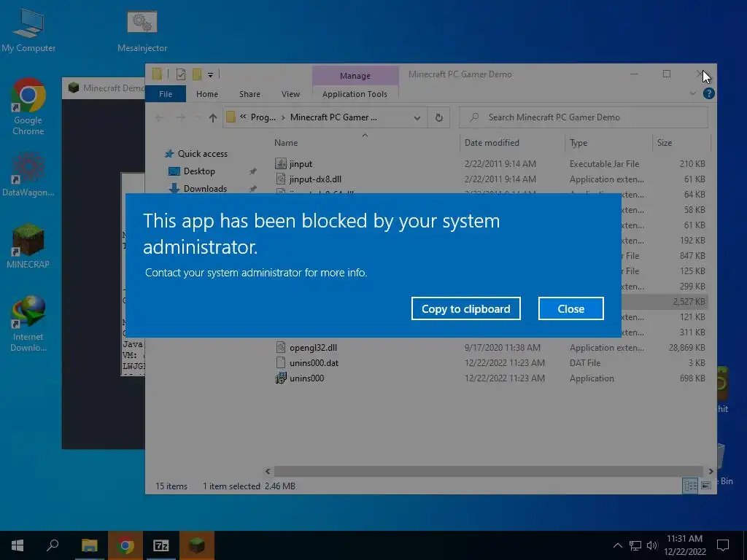The height and width of the screenshot is (560, 747).
Task: Click Explorer help question mark icon
Action: [x=708, y=93]
